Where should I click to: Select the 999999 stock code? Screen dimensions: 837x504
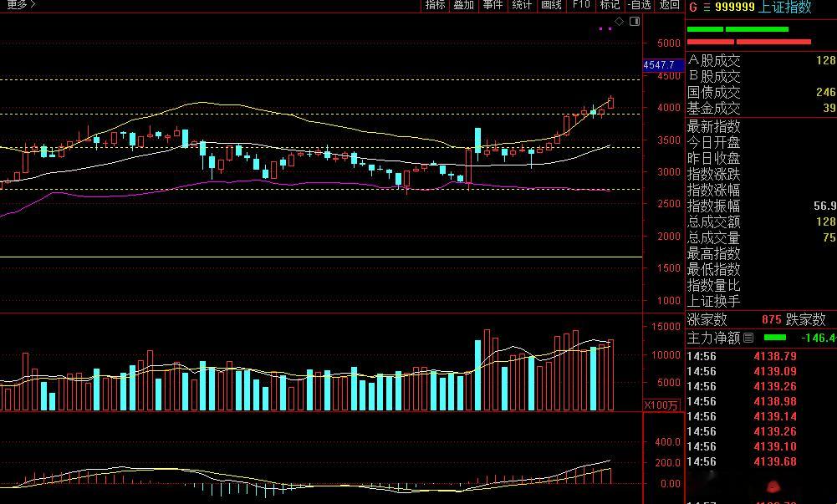(735, 7)
